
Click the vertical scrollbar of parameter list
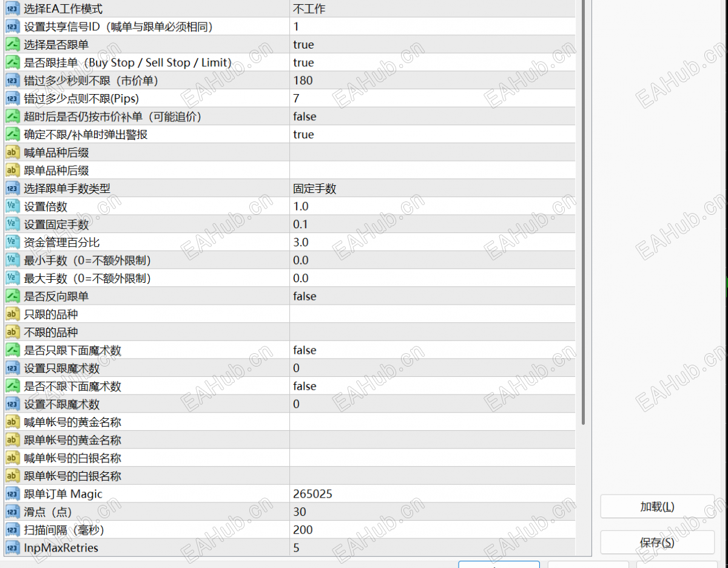tap(583, 212)
